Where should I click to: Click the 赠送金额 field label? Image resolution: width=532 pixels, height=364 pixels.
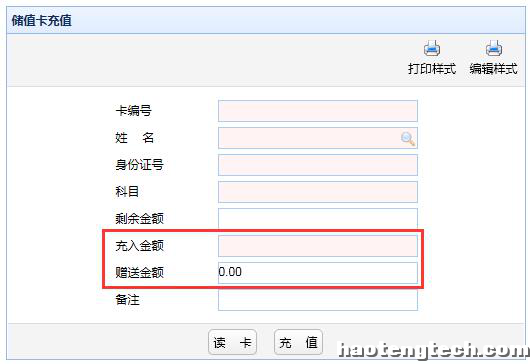pos(139,273)
